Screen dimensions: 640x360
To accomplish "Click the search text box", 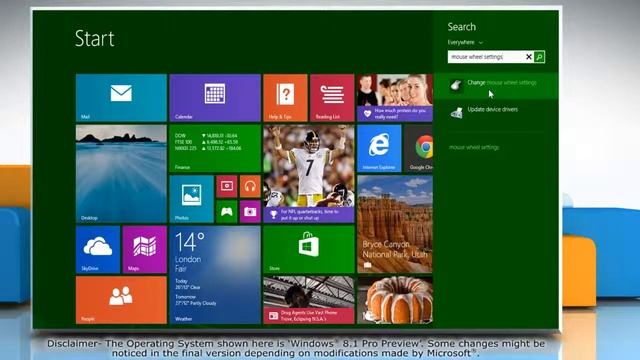I will (x=486, y=57).
